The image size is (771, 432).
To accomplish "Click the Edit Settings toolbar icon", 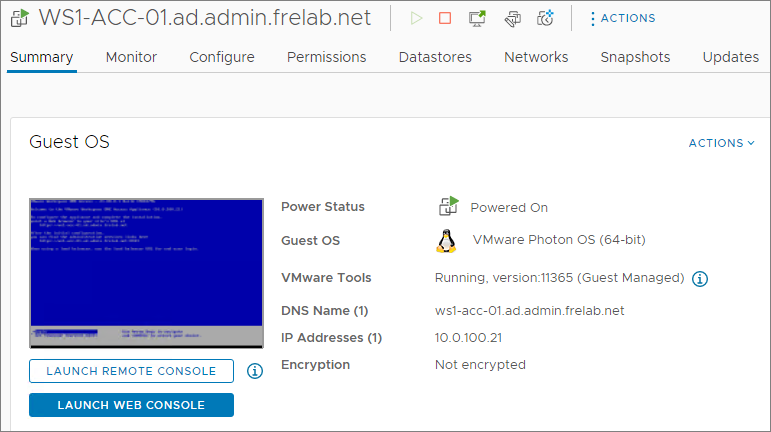I will 512,18.
